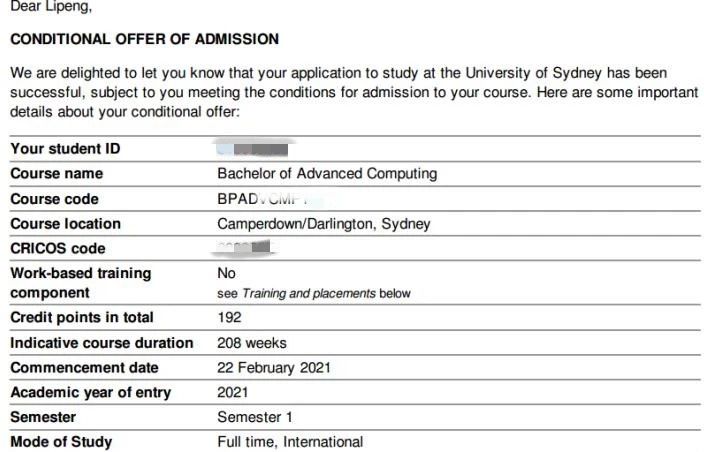Click the "No" work-based training value
The image size is (704, 452).
click(227, 272)
